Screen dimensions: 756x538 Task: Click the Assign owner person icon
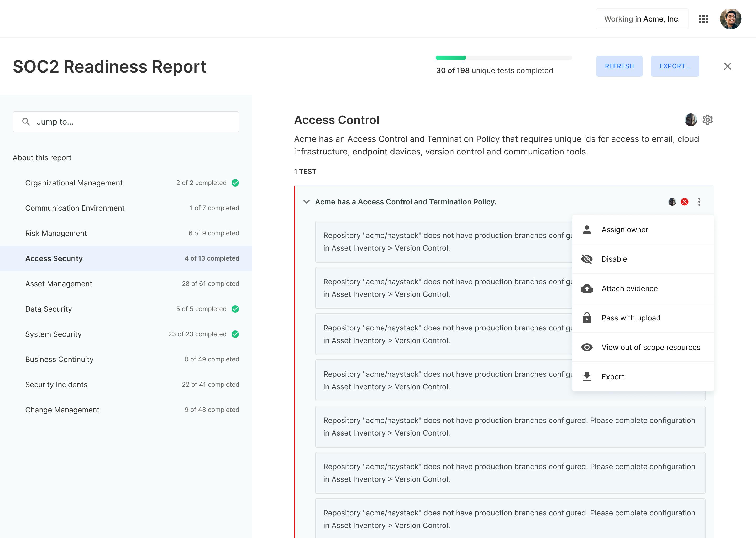coord(586,230)
